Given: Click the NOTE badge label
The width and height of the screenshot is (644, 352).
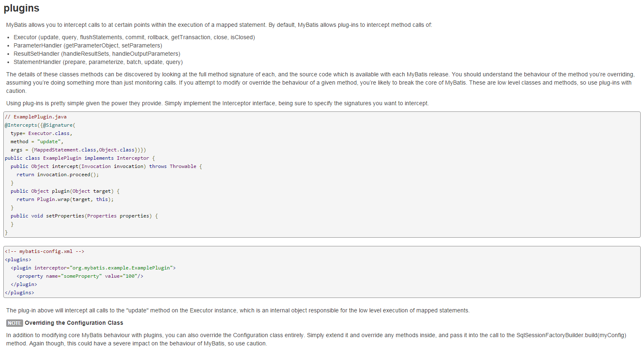Looking at the screenshot, I should pyautogui.click(x=14, y=323).
